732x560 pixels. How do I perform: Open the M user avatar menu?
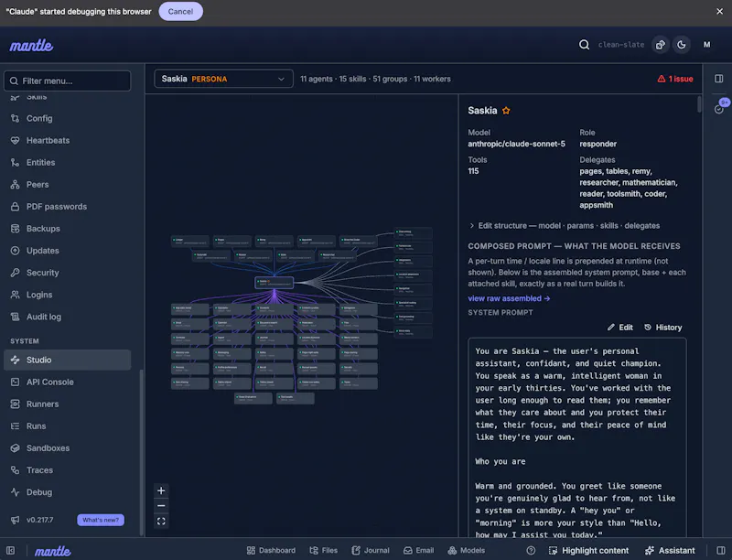click(x=706, y=45)
